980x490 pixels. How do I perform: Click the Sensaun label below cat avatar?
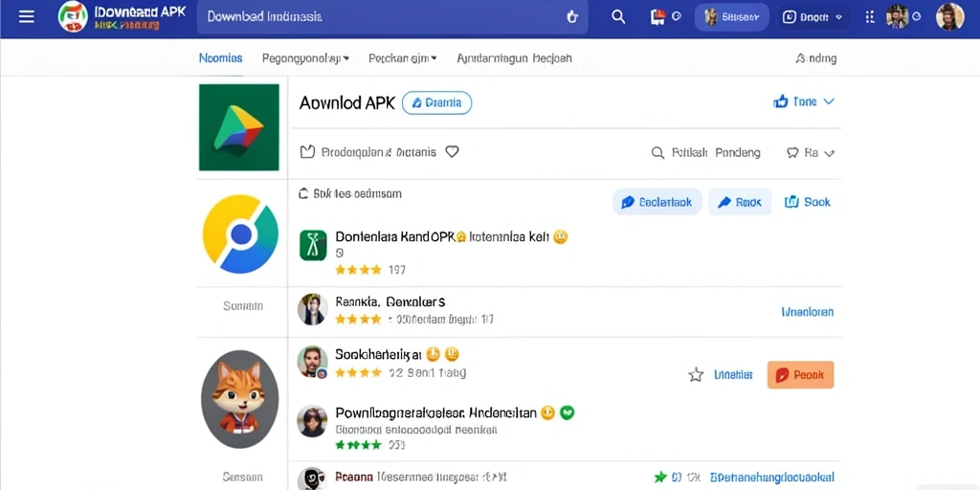point(243,477)
